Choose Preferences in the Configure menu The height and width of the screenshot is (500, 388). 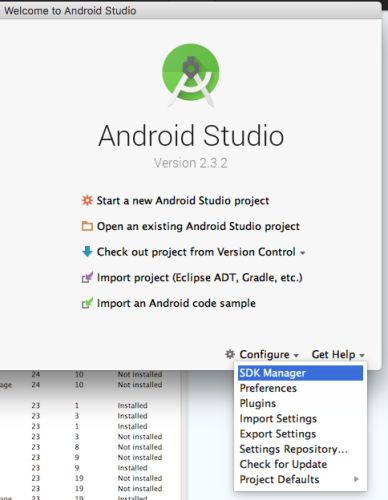point(300,388)
